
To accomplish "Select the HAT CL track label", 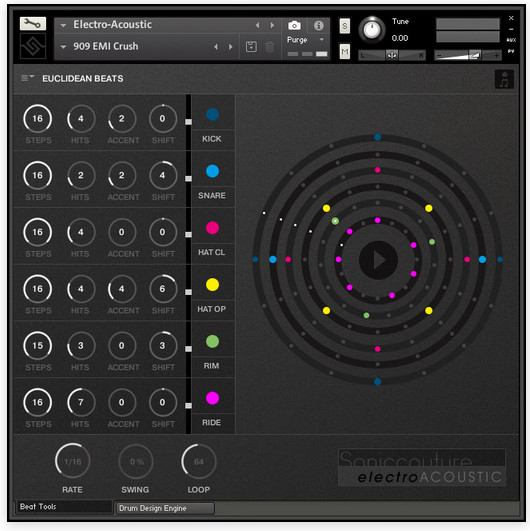I will click(211, 252).
